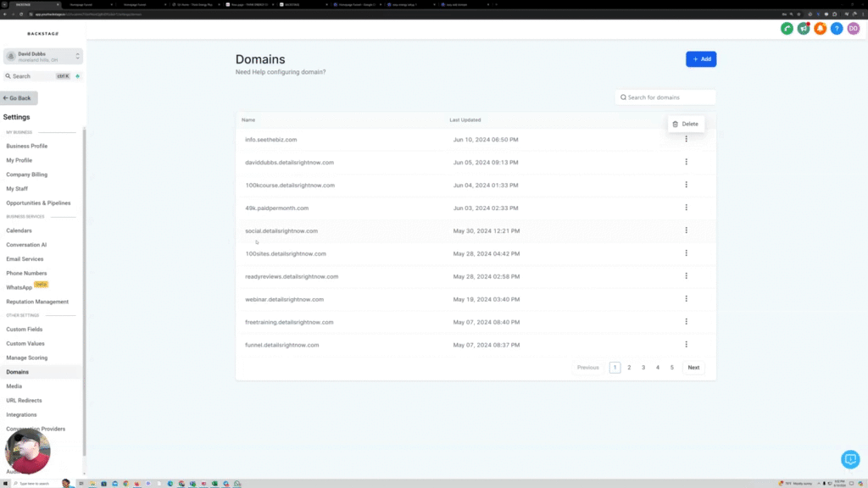This screenshot has height=488, width=868.
Task: Open the orange notifications bell
Action: (820, 28)
